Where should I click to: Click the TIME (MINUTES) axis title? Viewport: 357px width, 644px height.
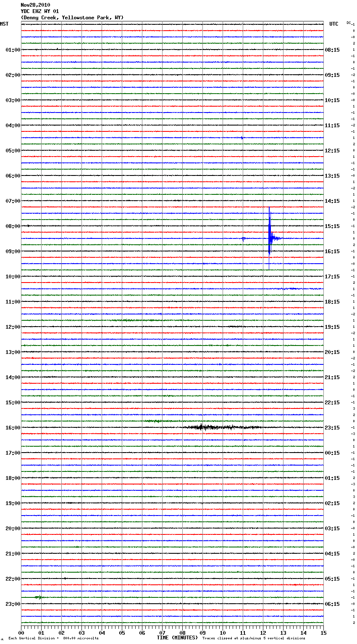pyautogui.click(x=177, y=638)
